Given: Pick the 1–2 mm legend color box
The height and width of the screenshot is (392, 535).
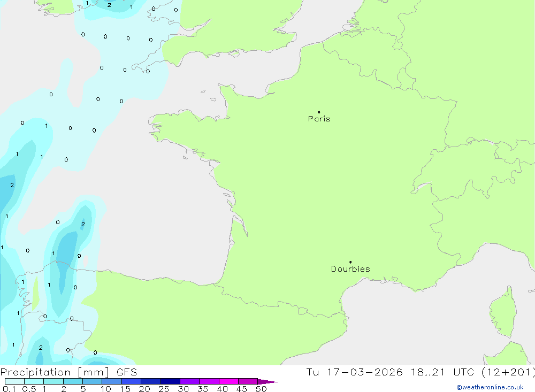Looking at the screenshot, I should pos(53,381).
